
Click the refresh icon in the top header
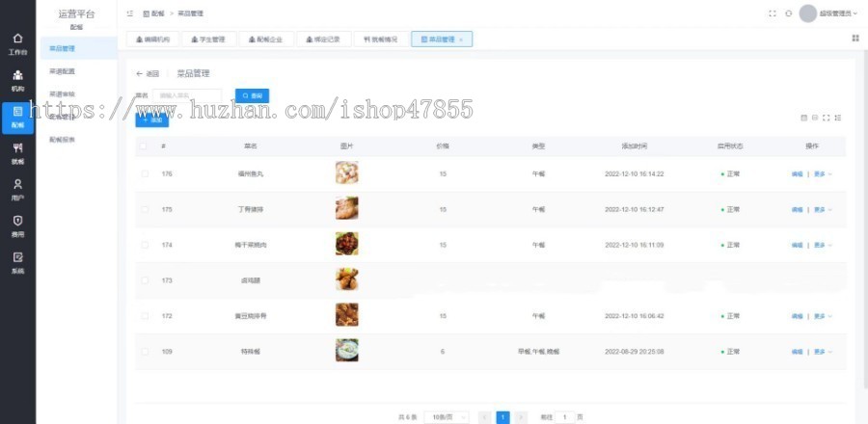[x=788, y=13]
